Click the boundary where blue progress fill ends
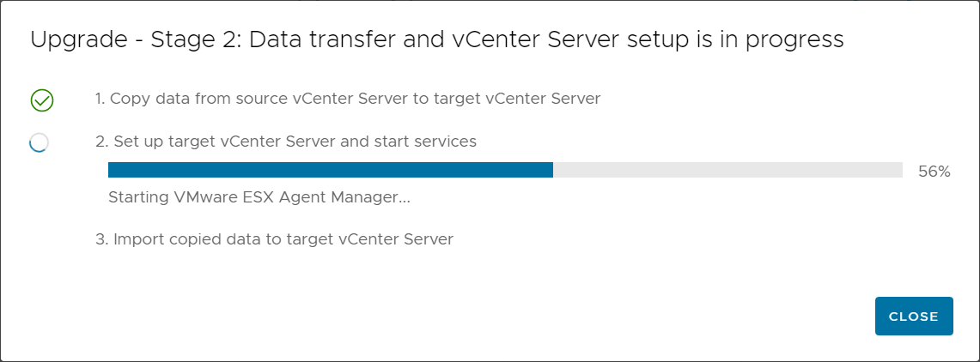Viewport: 980px width, 362px height. (x=553, y=170)
